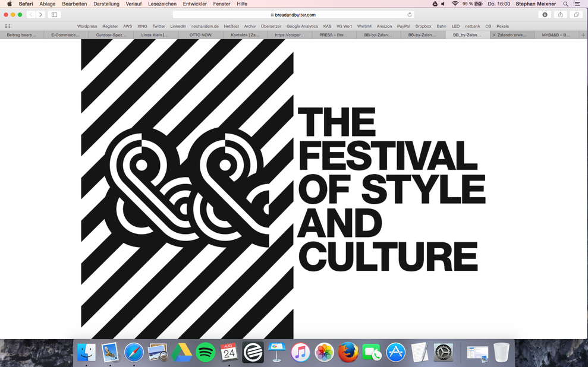
Task: Open the Apple menu
Action: point(10,4)
